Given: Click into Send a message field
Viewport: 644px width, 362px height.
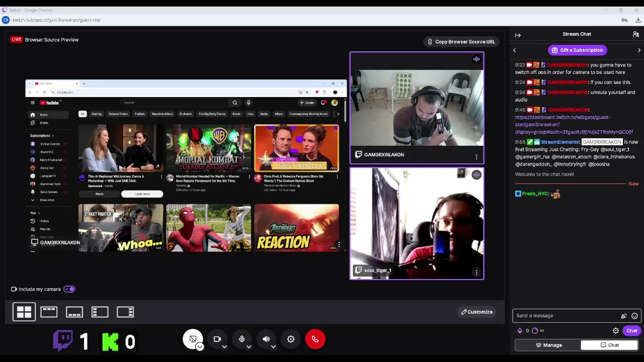Looking at the screenshot, I should pos(567,316).
